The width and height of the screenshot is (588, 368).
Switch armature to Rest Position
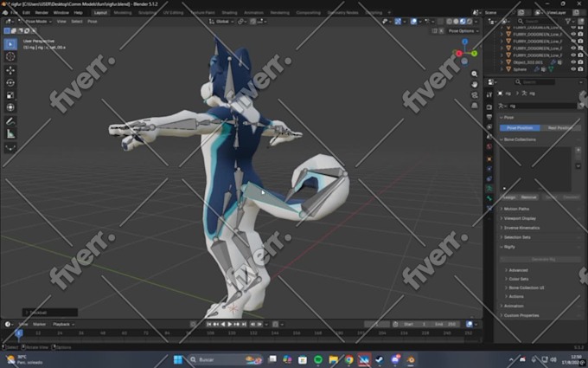[560, 128]
